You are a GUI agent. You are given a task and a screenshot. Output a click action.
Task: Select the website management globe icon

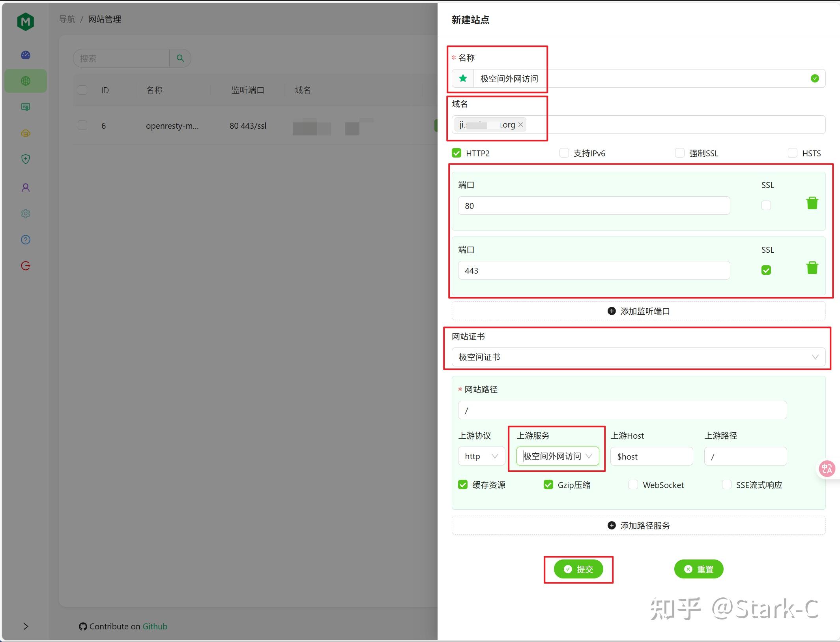click(x=25, y=81)
